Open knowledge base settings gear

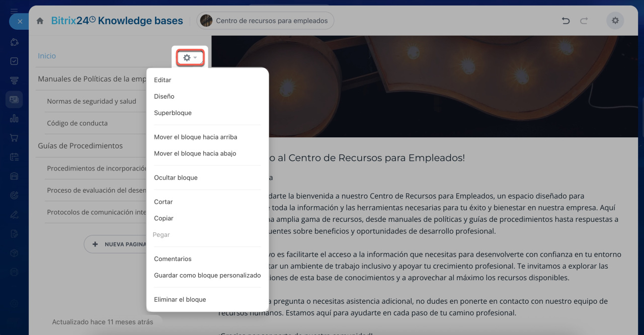pyautogui.click(x=615, y=21)
